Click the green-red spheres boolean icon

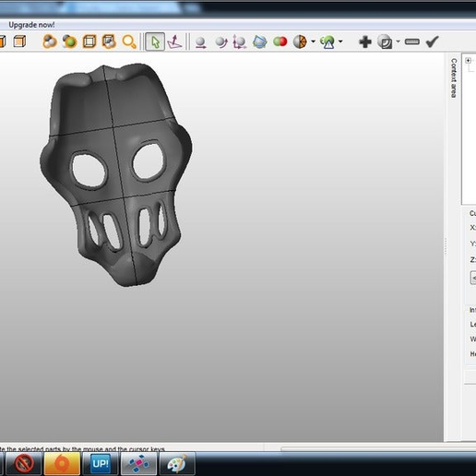coord(280,42)
